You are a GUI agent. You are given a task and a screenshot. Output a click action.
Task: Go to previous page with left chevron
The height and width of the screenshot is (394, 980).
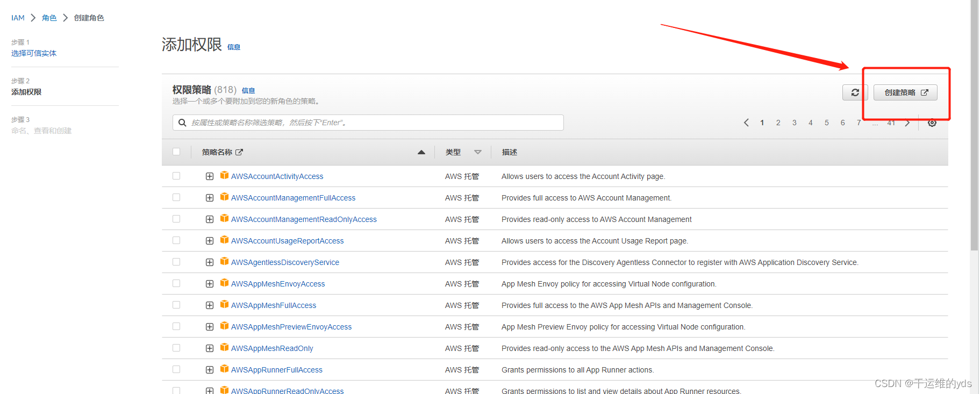pos(746,123)
